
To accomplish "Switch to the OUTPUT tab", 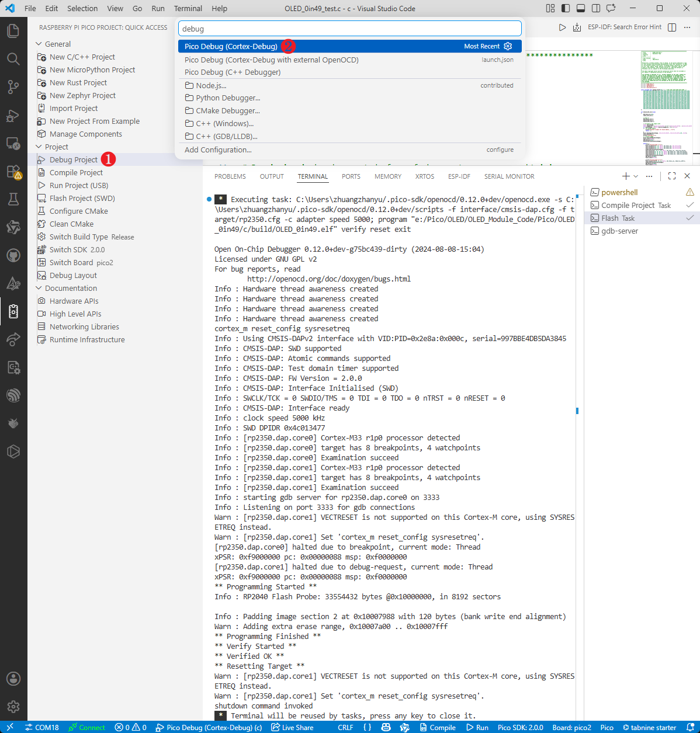I will point(272,176).
